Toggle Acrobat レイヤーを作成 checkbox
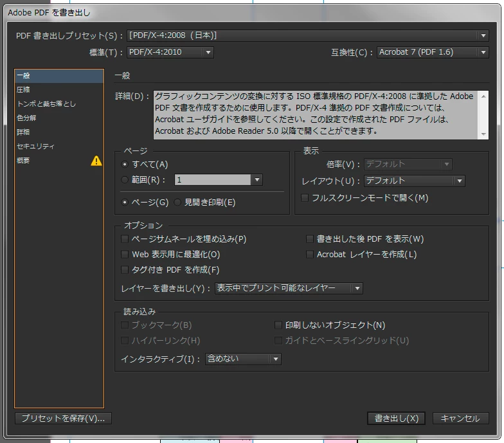 tap(310, 255)
